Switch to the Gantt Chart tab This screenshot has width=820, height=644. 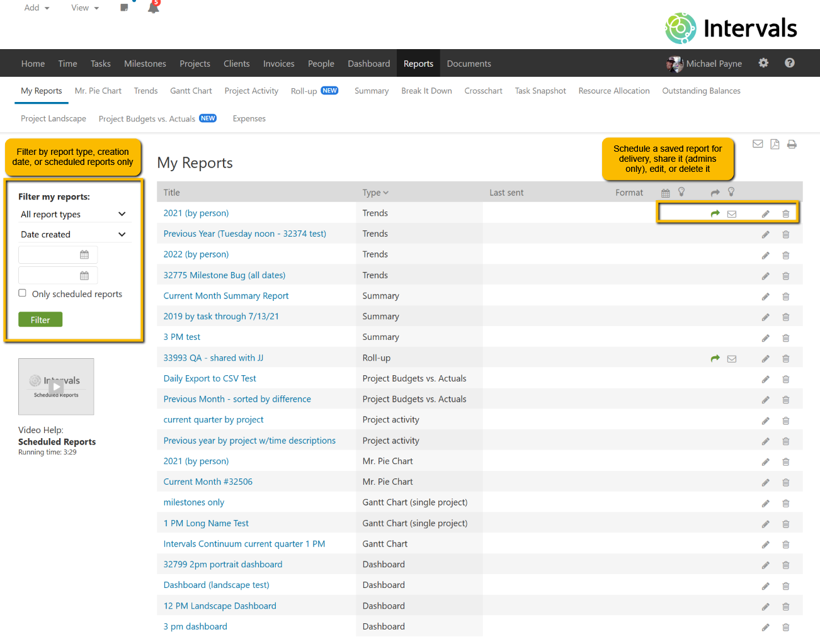tap(191, 91)
